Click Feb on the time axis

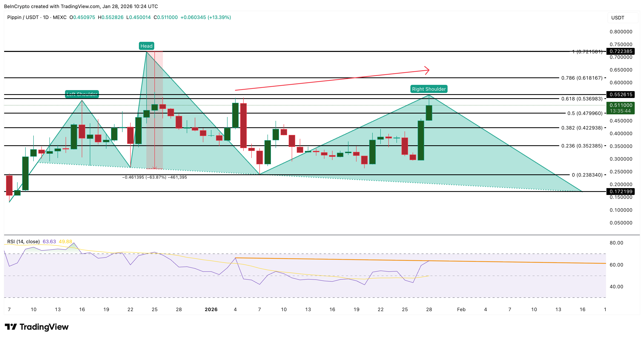click(x=461, y=309)
